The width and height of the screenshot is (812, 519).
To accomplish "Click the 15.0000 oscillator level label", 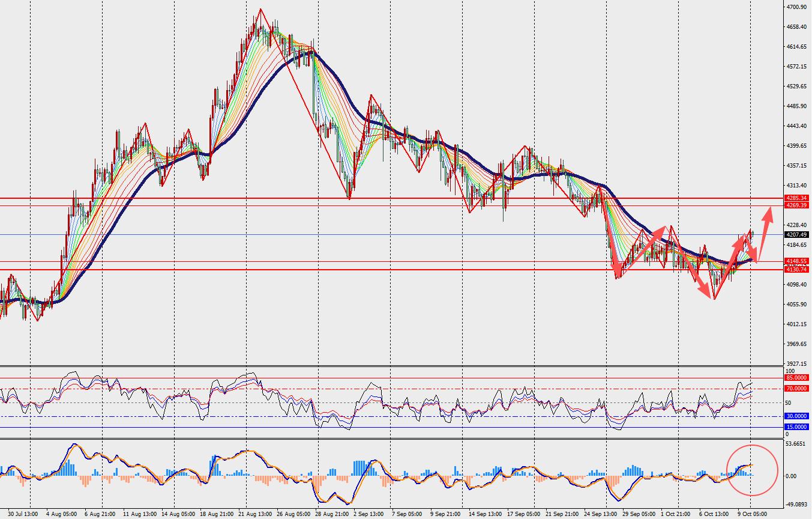I will [x=796, y=427].
